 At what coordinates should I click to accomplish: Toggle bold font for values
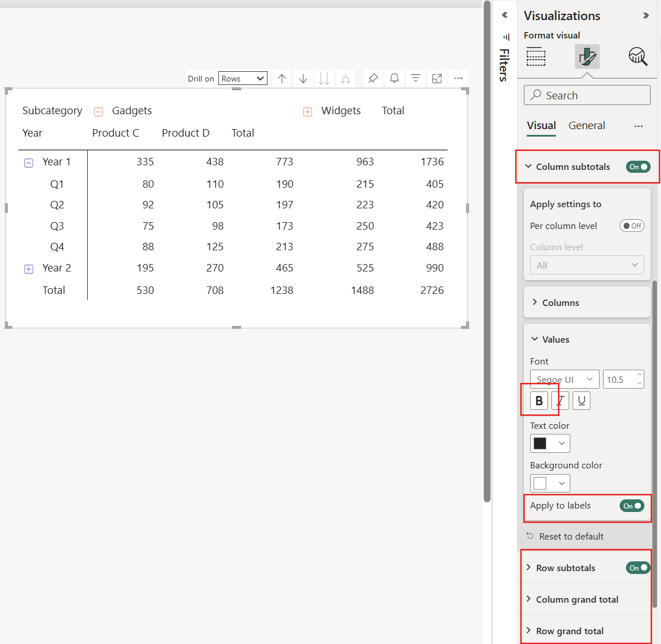click(539, 401)
